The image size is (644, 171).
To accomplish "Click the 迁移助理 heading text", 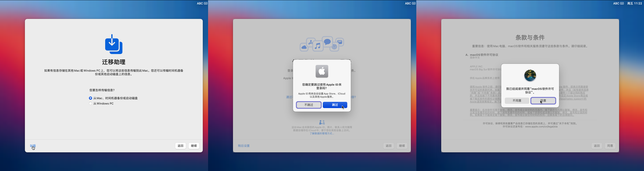I will (x=114, y=62).
